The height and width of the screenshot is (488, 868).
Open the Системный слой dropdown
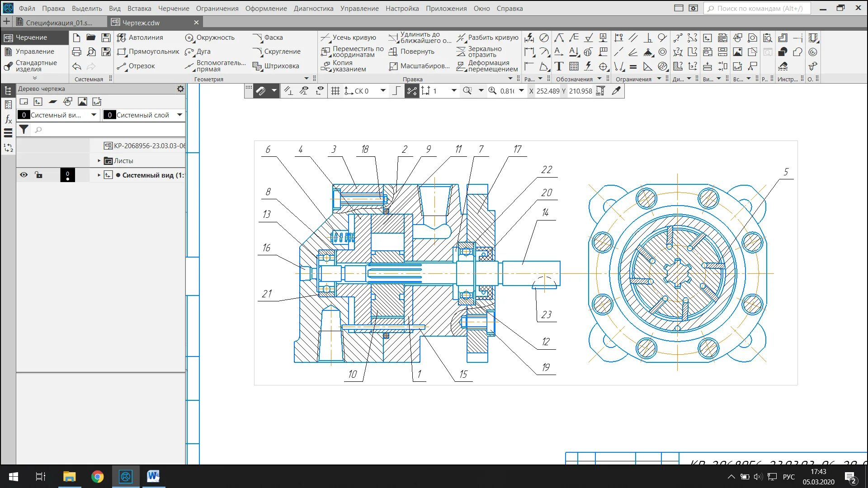pos(179,115)
